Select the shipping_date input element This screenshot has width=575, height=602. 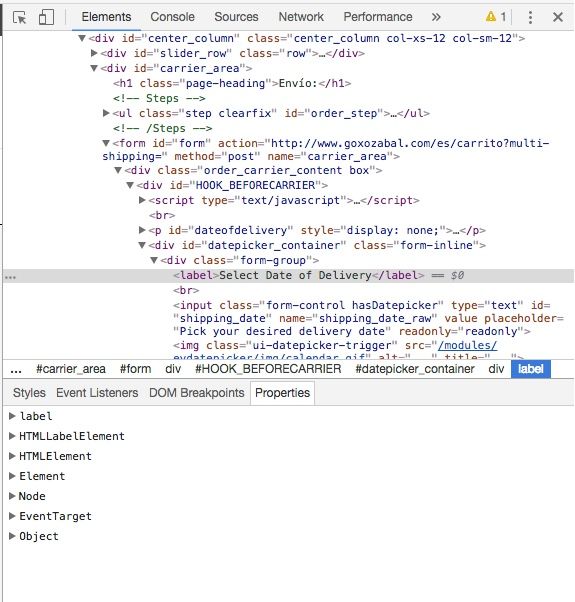(368, 318)
